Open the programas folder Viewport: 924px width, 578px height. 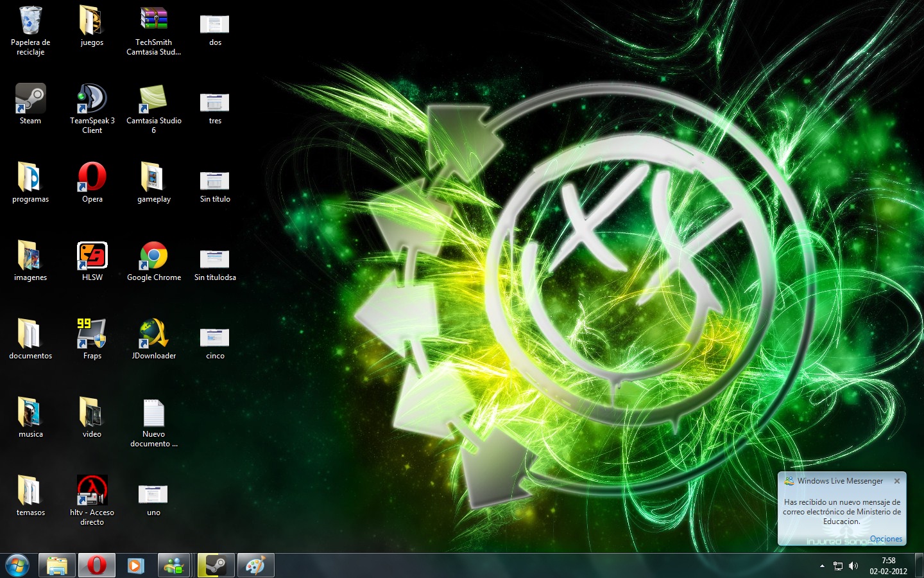coord(30,182)
